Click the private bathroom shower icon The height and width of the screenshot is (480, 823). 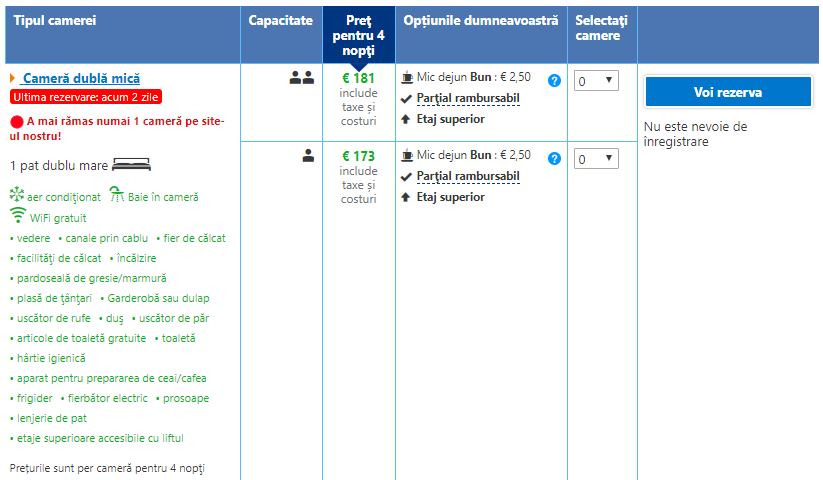pos(117,195)
